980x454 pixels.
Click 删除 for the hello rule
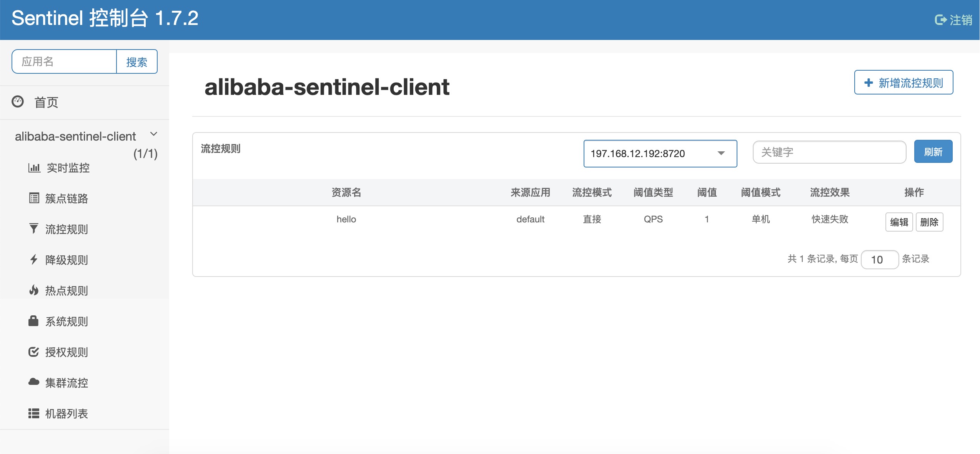click(929, 222)
